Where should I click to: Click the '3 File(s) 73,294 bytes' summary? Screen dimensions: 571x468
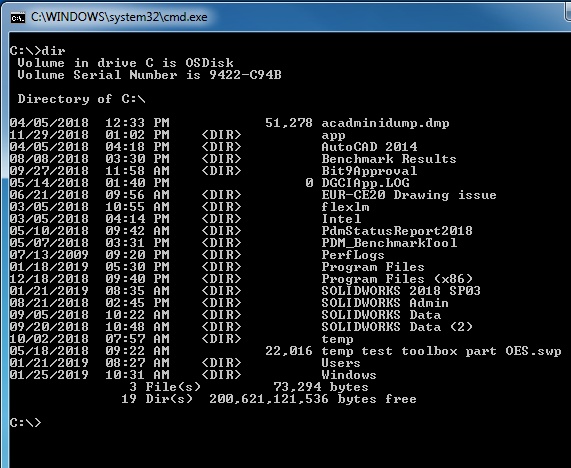(x=249, y=387)
